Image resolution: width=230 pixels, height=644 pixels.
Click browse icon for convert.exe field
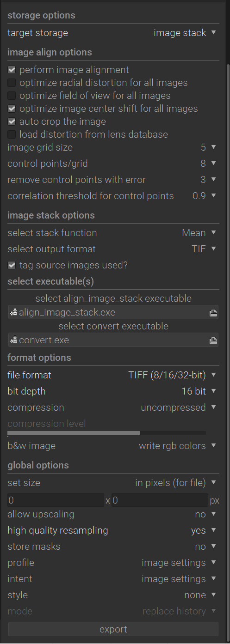[213, 340]
